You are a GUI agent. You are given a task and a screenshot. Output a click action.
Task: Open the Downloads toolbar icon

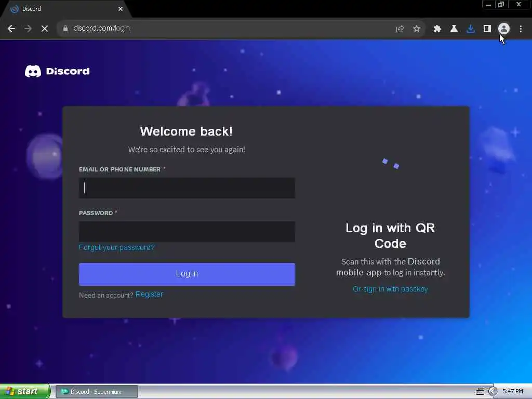(x=470, y=29)
